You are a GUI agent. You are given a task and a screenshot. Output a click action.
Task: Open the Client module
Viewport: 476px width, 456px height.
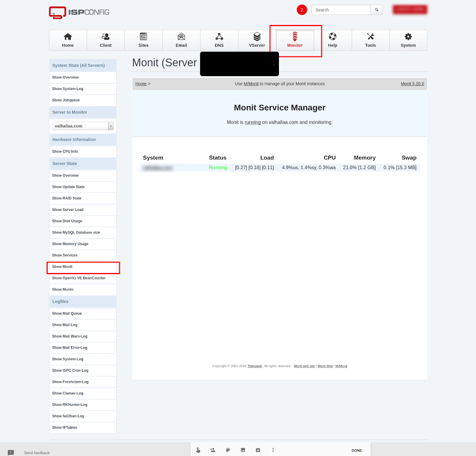point(106,40)
